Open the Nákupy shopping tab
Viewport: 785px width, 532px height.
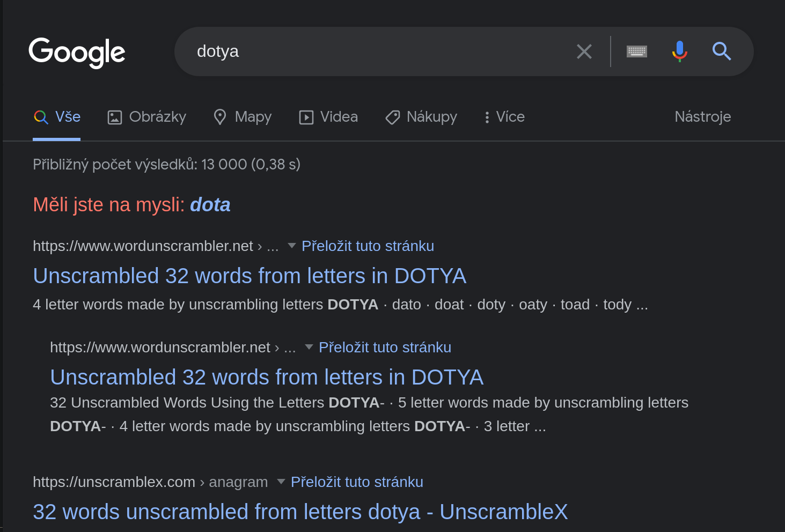pos(421,117)
